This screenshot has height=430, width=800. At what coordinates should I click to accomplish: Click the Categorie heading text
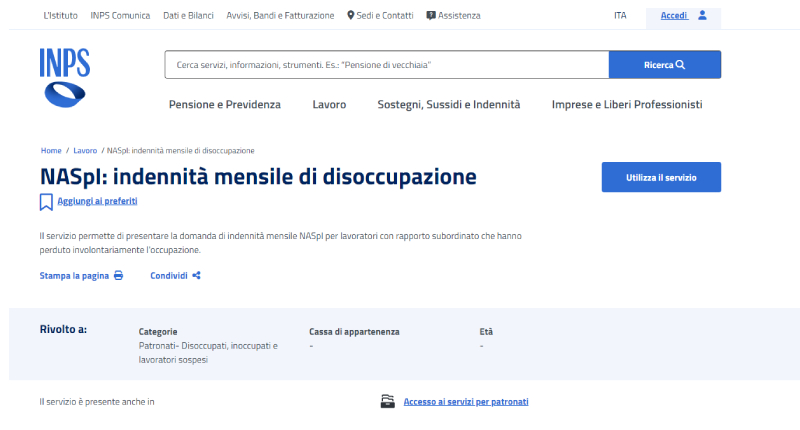(158, 332)
